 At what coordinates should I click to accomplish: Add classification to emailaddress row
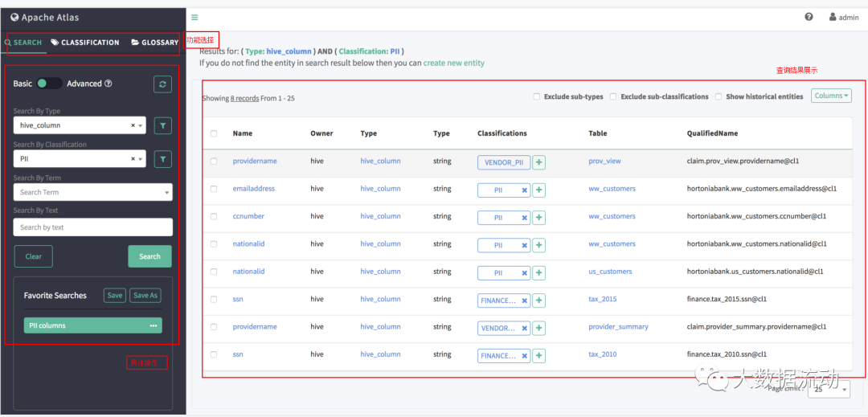point(539,190)
